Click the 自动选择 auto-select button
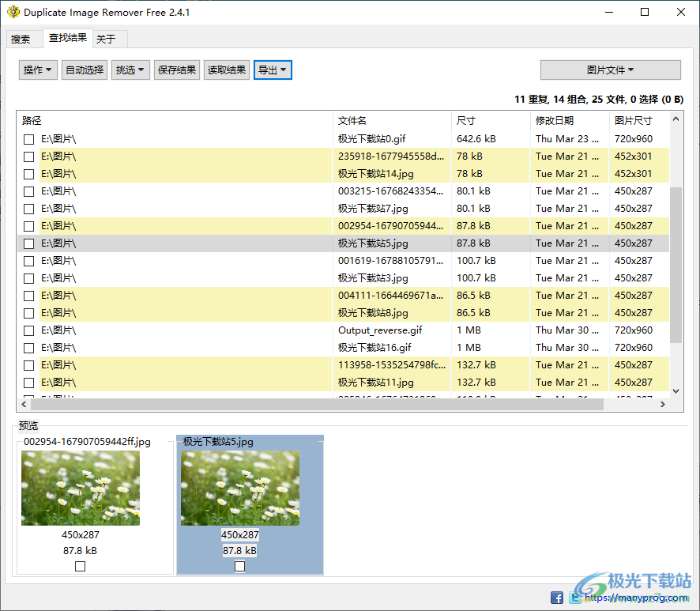Screen dimensions: 700x611 point(84,70)
